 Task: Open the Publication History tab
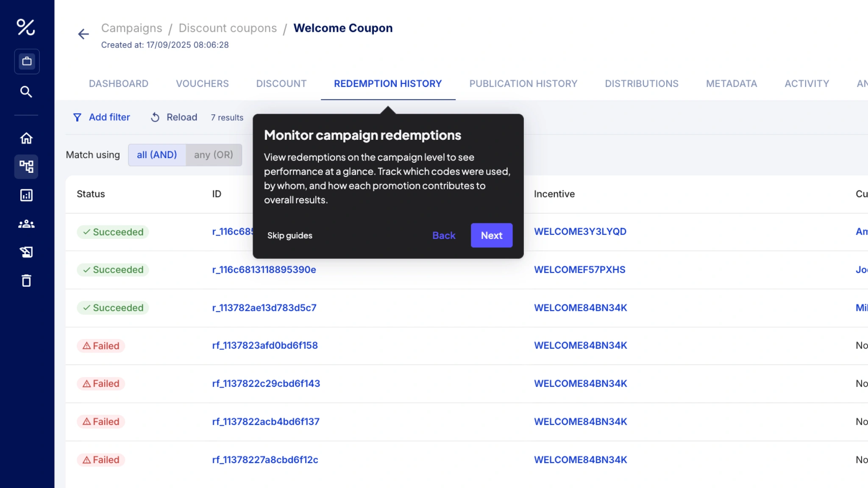coord(523,84)
